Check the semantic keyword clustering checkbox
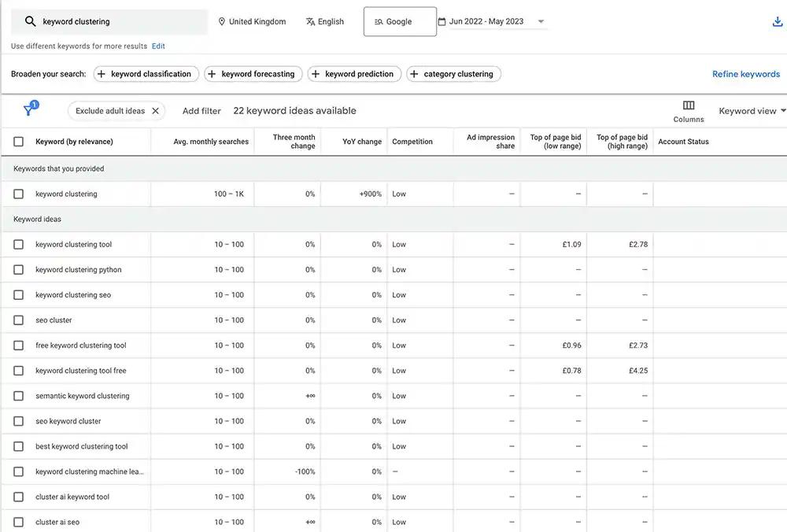 [19, 396]
